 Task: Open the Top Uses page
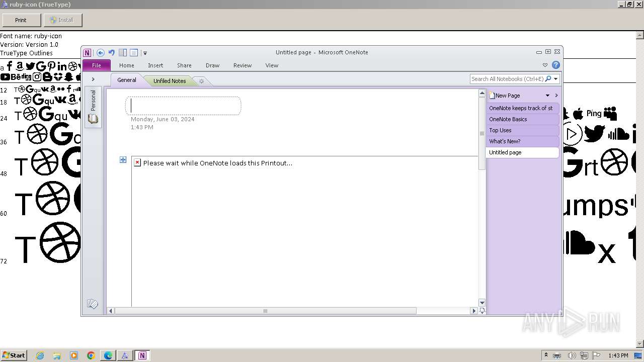tap(522, 130)
